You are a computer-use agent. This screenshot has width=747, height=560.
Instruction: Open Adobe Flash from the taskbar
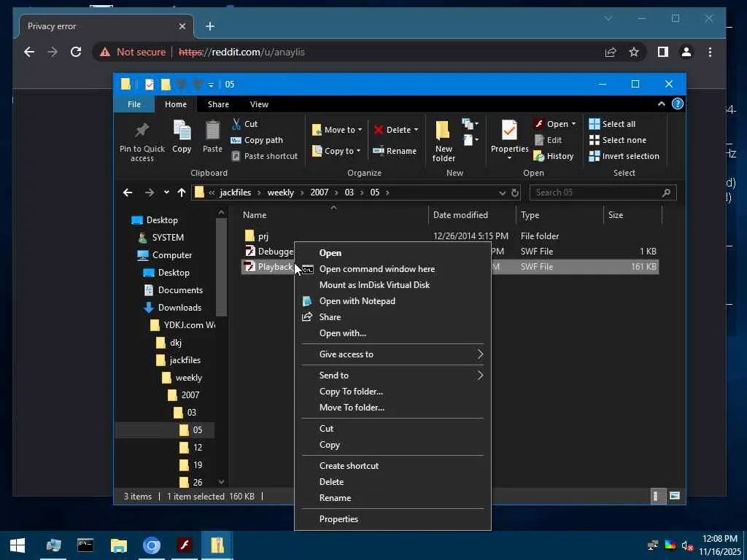(x=185, y=545)
